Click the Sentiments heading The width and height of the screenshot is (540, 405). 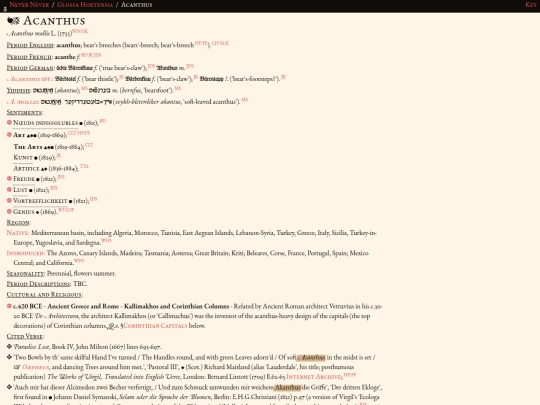click(x=24, y=113)
